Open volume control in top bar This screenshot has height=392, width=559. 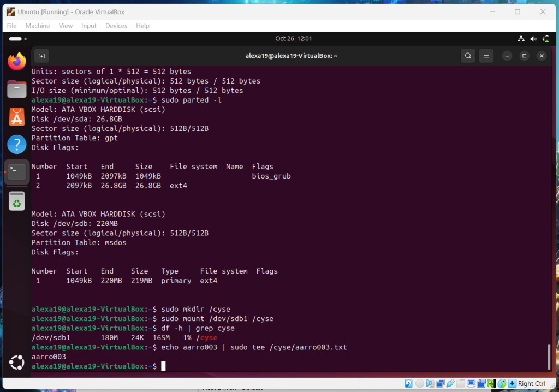[533, 39]
